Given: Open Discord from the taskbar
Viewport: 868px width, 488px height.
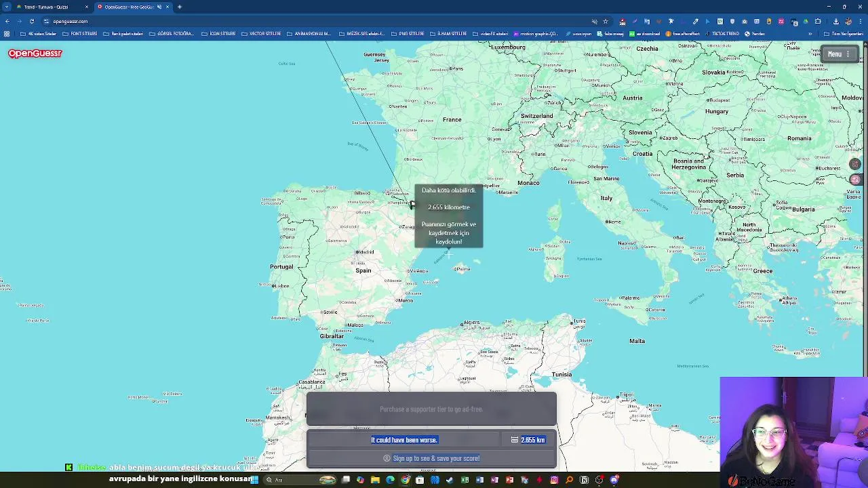Looking at the screenshot, I should (614, 480).
